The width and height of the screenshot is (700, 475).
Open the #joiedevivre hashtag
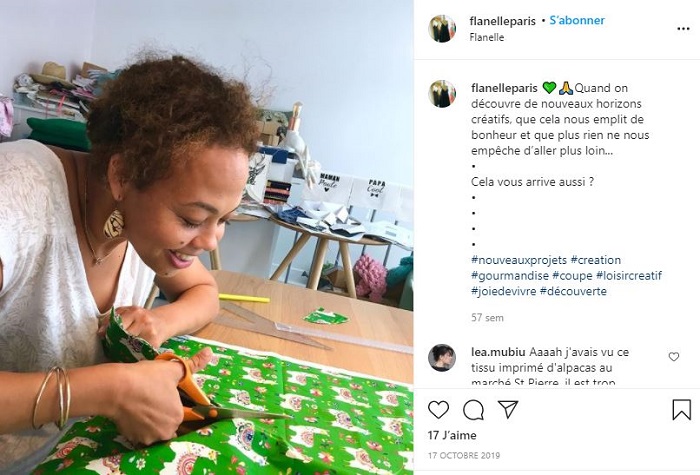502,291
